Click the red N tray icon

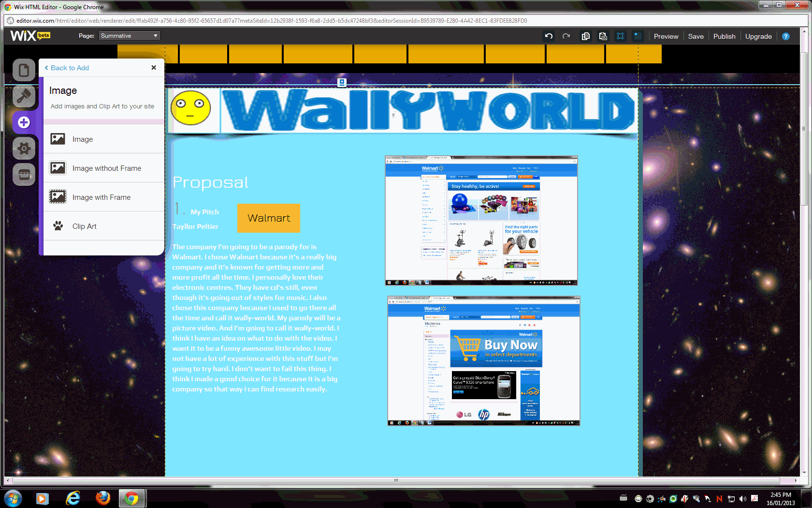coord(719,499)
